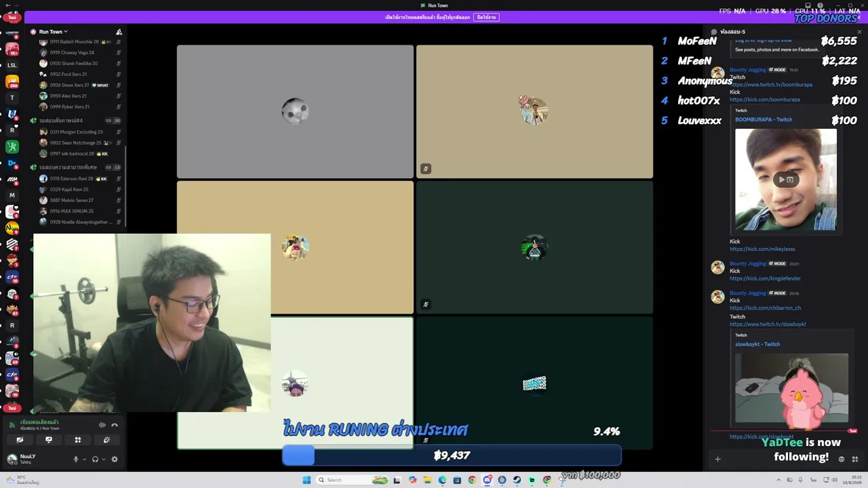The image size is (868, 488).
Task: Open the weather widget on taskbar
Action: coord(22,480)
